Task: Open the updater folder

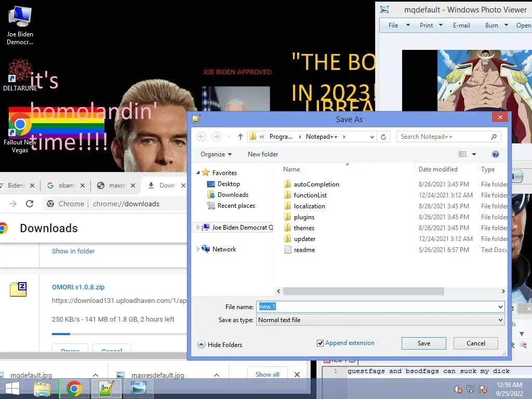Action: (x=300, y=238)
